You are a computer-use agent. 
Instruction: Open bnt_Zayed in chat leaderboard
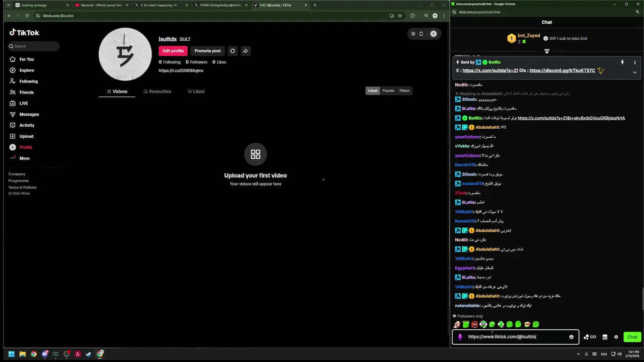[x=529, y=36]
